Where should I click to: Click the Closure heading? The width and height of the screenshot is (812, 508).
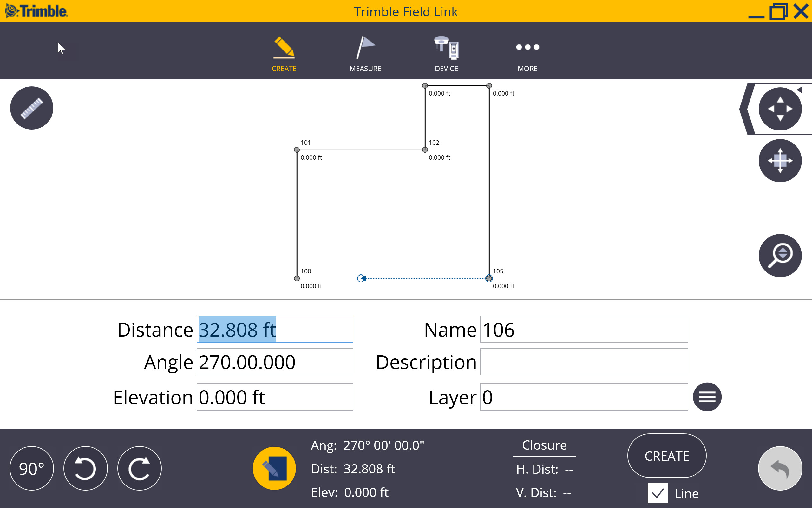point(544,445)
